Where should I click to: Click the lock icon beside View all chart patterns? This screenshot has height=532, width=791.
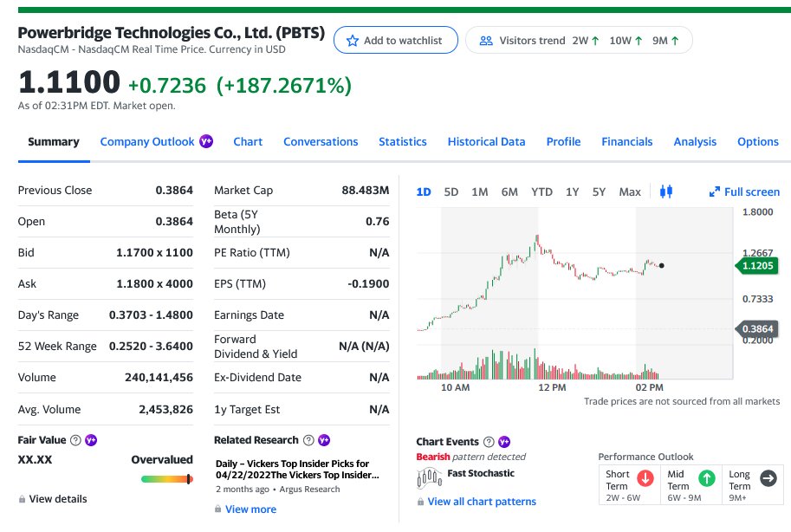(x=420, y=502)
